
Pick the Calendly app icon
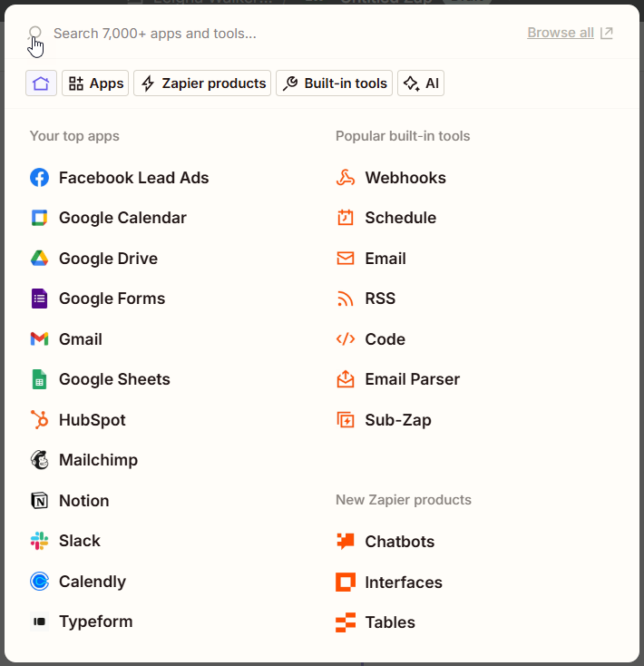(40, 581)
